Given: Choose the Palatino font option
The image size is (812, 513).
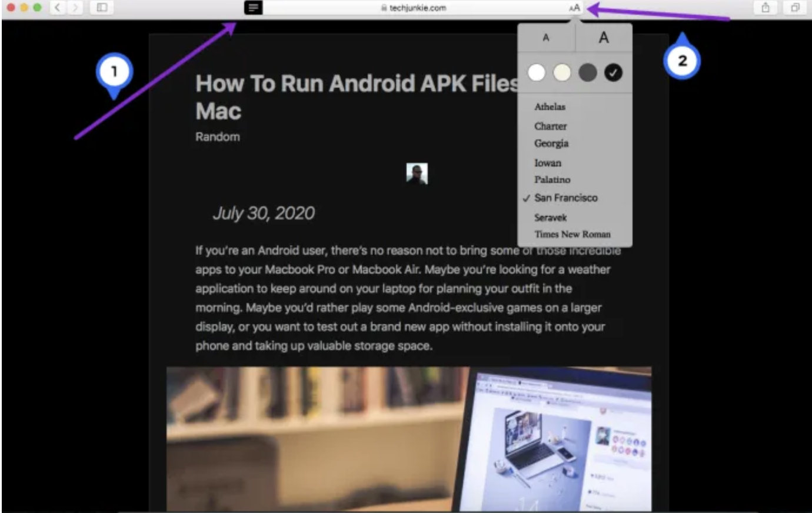Looking at the screenshot, I should tap(551, 180).
